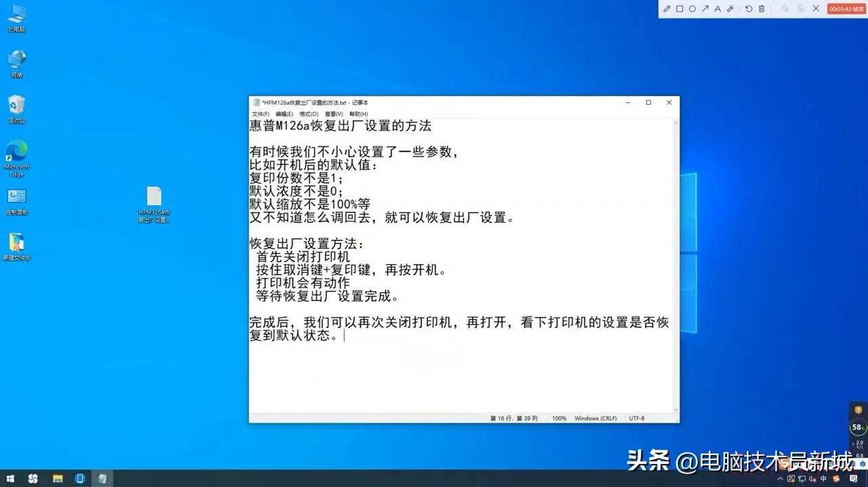Close the Notepad window
The image size is (868, 487).
click(x=669, y=103)
